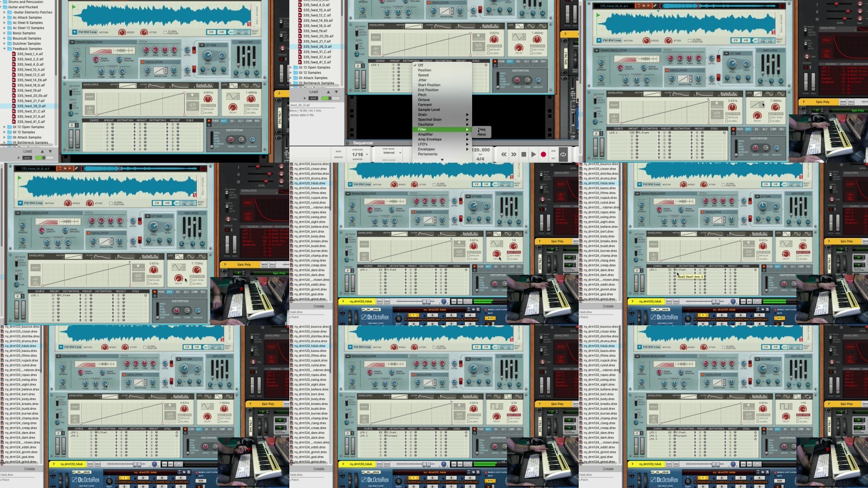Expand the Ac Steel 6 Samples folder
The width and height of the screenshot is (868, 488).
pyautogui.click(x=5, y=23)
